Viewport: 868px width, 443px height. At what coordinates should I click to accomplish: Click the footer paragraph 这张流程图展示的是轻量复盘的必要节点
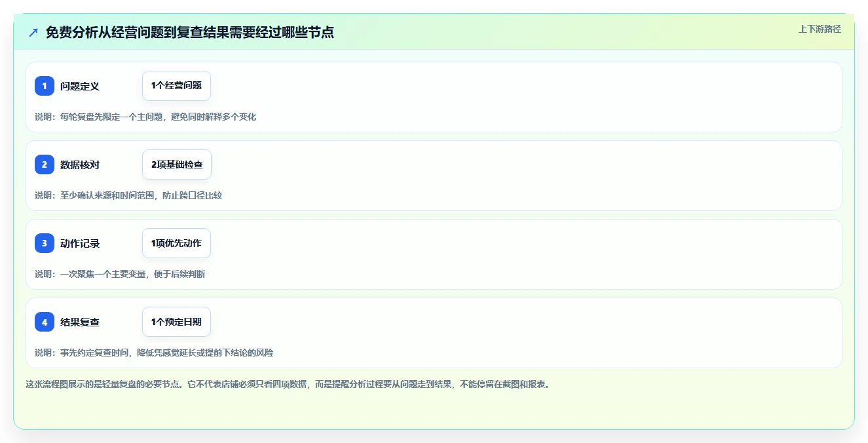pyautogui.click(x=290, y=384)
